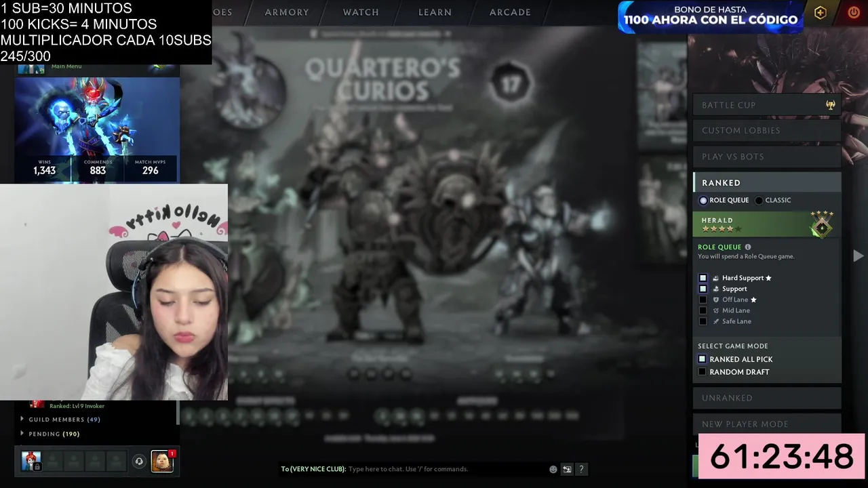Expand the Play vs Bots section

[767, 157]
